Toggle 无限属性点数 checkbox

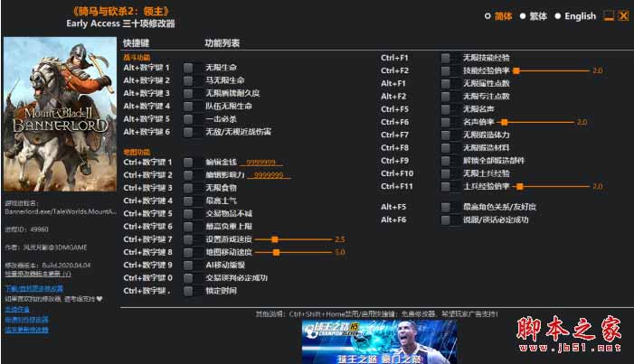pos(445,84)
